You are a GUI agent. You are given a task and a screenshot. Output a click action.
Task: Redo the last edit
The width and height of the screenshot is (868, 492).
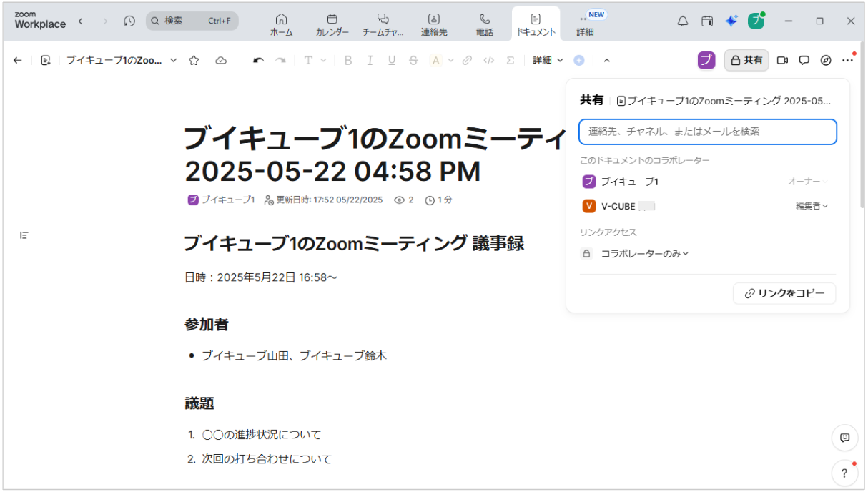(x=281, y=61)
